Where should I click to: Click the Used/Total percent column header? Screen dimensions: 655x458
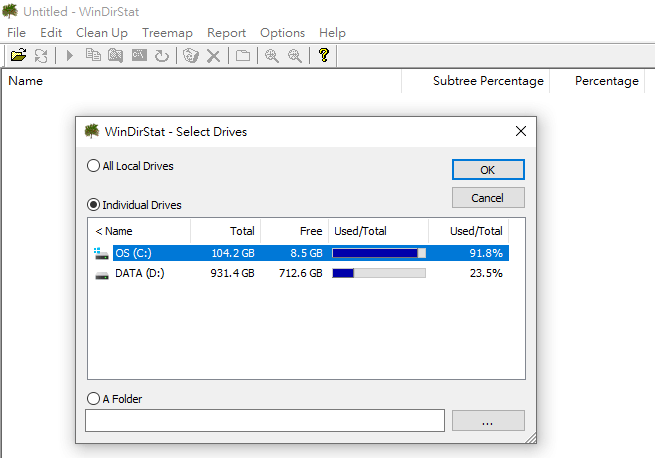pyautogui.click(x=468, y=231)
